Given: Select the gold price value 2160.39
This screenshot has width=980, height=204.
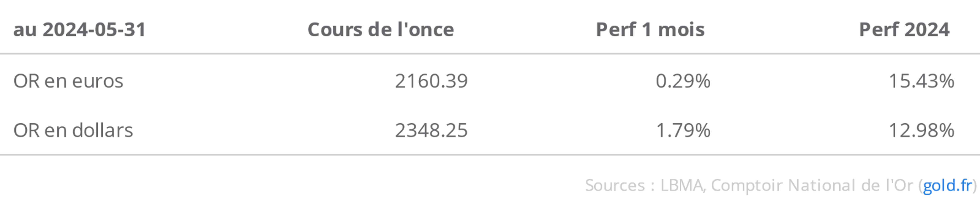Looking at the screenshot, I should 431,81.
